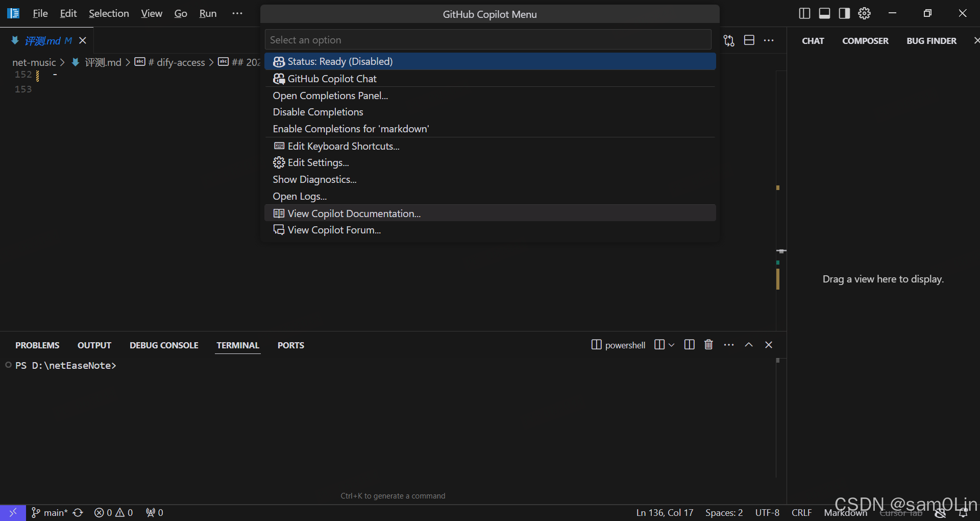Expand the overflow menu bar ellipsis
Screen dimensions: 980x521
pyautogui.click(x=237, y=13)
